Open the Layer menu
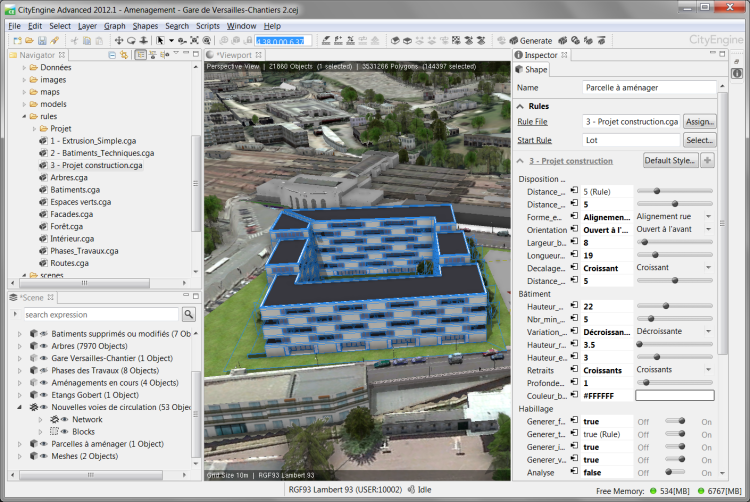The image size is (750, 502). pos(88,26)
